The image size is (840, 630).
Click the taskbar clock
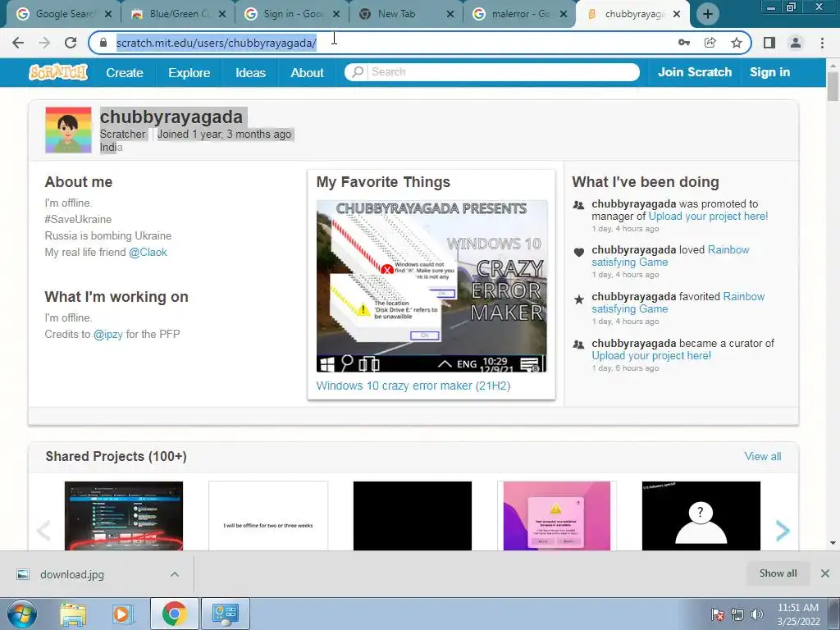coord(797,614)
